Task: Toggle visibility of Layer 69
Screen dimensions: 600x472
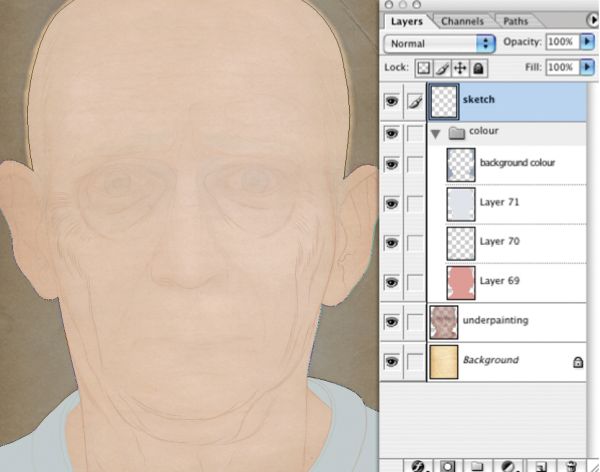Action: click(391, 283)
